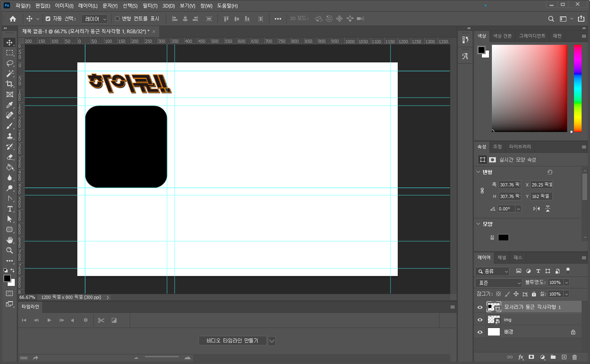Open the 레이어 auto-select dropdown
Image resolution: width=590 pixels, height=364 pixels.
94,19
